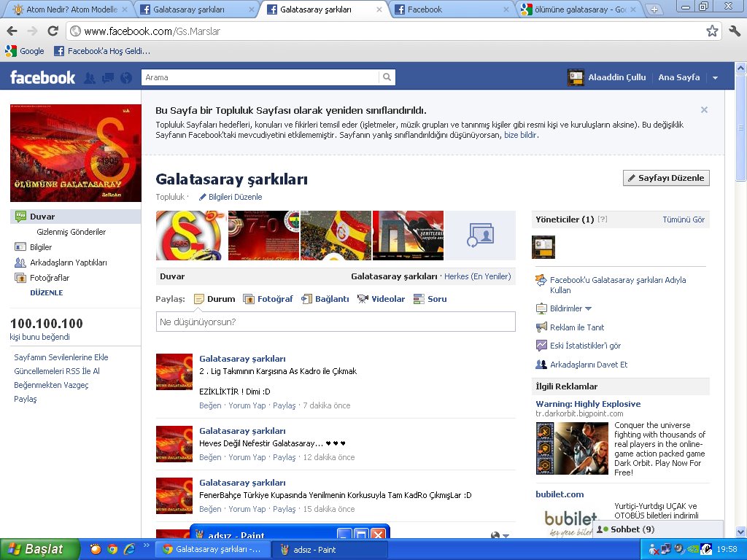Image resolution: width=747 pixels, height=560 pixels.
Task: Open the Facebook friend requests icon
Action: point(89,77)
